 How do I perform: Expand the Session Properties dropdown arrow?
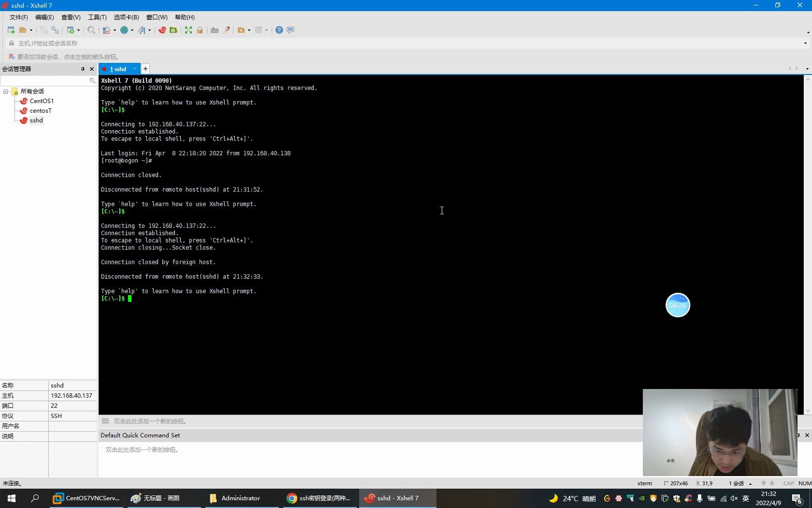pyautogui.click(x=79, y=30)
